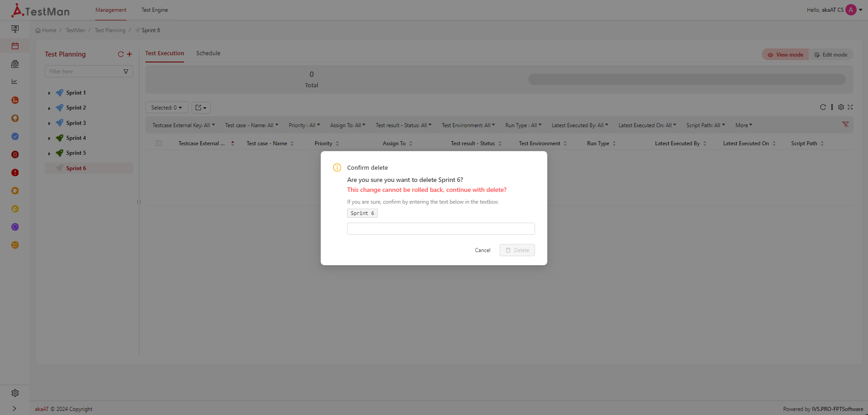The width and height of the screenshot is (868, 415).
Task: Open Run Type: All filter dropdown
Action: (x=523, y=125)
